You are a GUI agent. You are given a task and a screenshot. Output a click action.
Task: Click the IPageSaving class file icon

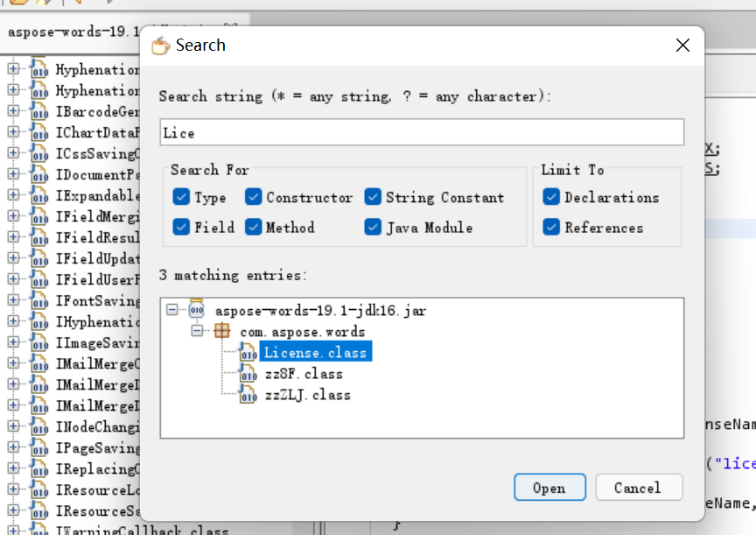(x=39, y=447)
